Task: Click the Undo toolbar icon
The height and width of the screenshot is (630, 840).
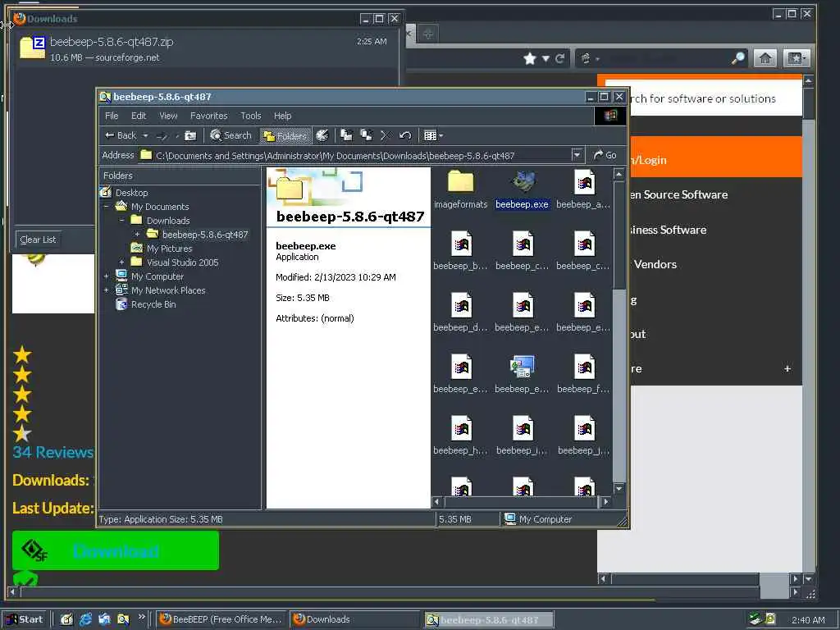Action: point(405,135)
